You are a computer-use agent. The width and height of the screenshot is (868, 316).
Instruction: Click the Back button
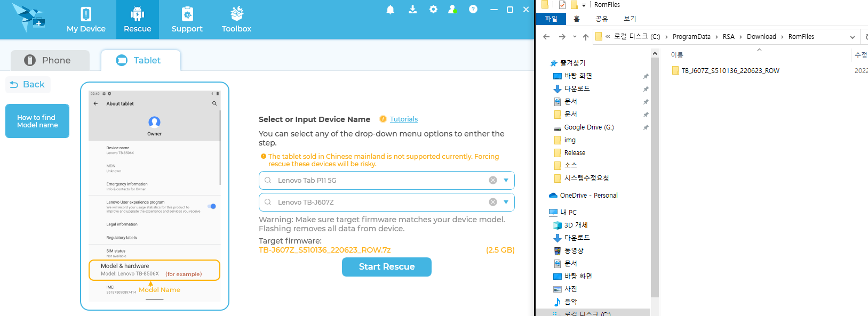pos(28,84)
